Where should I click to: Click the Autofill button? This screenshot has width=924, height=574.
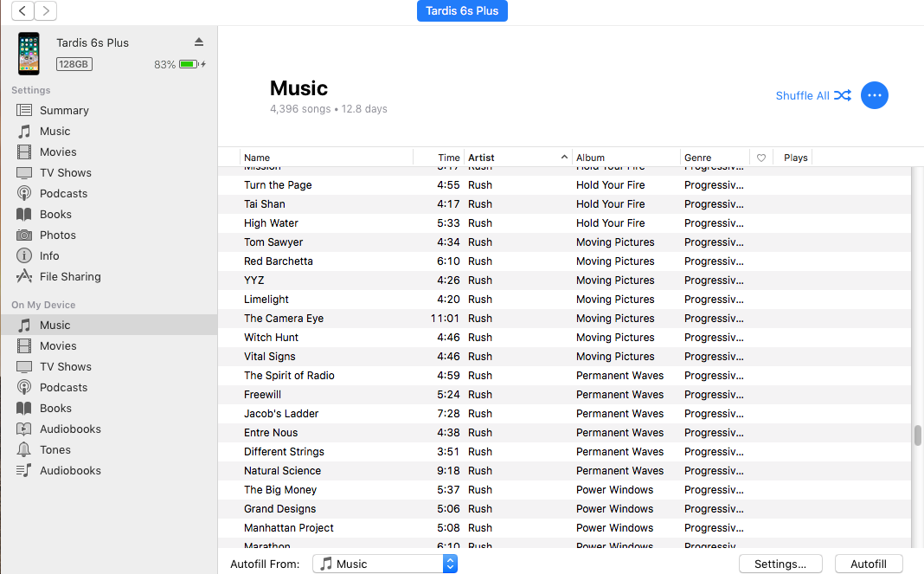pos(868,564)
